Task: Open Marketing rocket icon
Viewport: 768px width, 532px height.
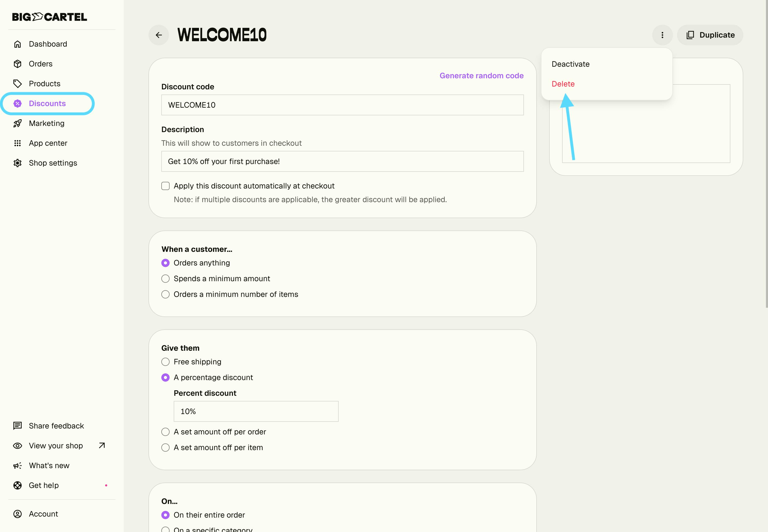Action: click(x=18, y=123)
